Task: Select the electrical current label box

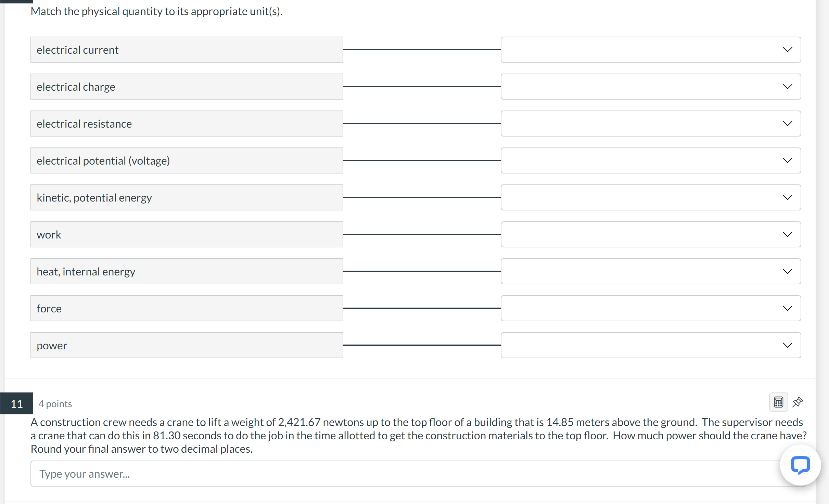Action: 187,50
